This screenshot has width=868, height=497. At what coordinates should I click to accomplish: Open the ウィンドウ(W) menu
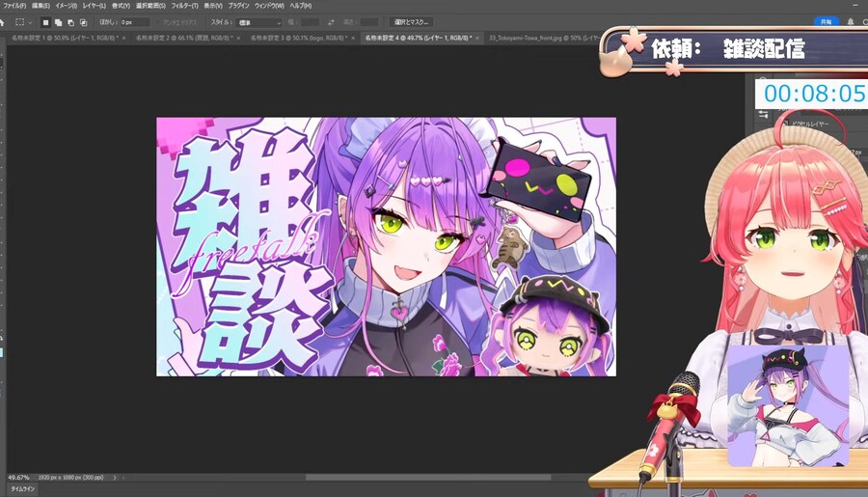(270, 6)
